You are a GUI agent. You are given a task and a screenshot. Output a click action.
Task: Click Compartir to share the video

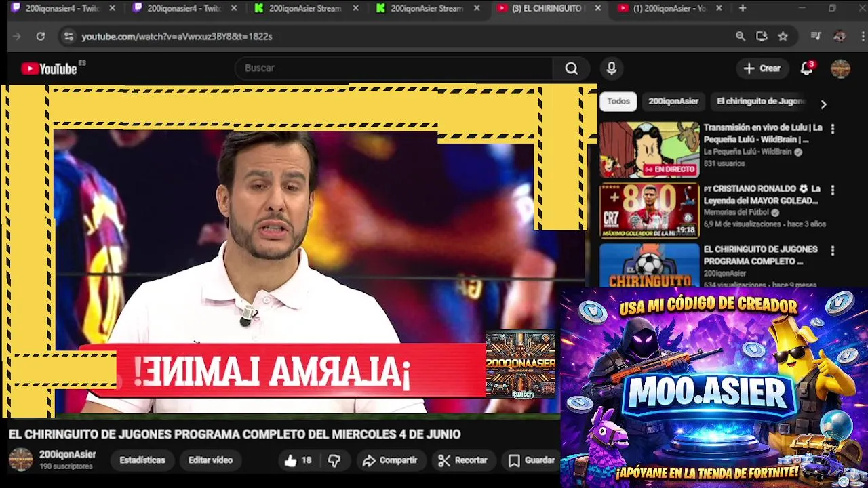coord(390,460)
